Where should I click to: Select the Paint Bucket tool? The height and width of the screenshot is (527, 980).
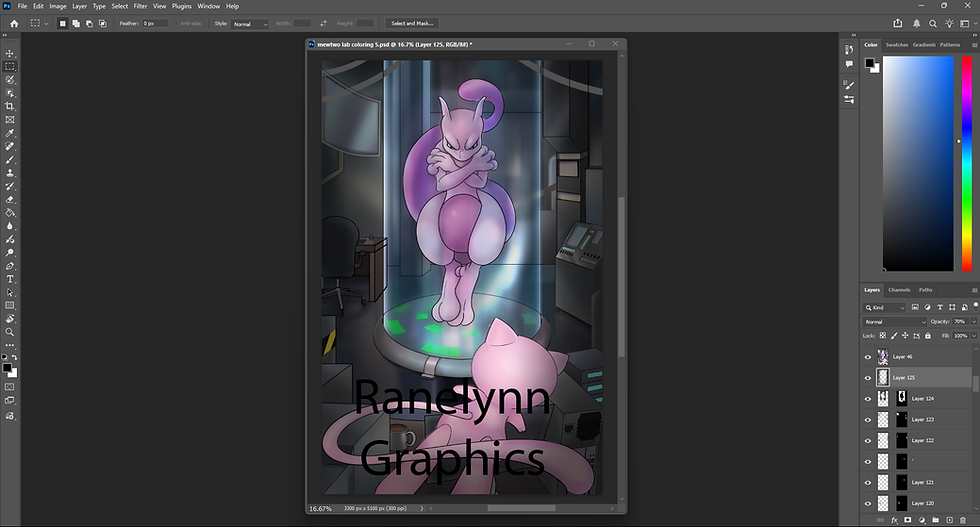(9, 213)
